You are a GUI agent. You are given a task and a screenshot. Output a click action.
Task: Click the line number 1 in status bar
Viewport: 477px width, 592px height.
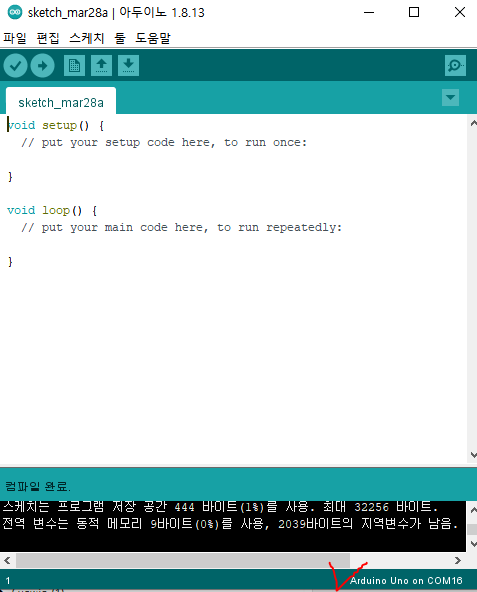tap(8, 580)
